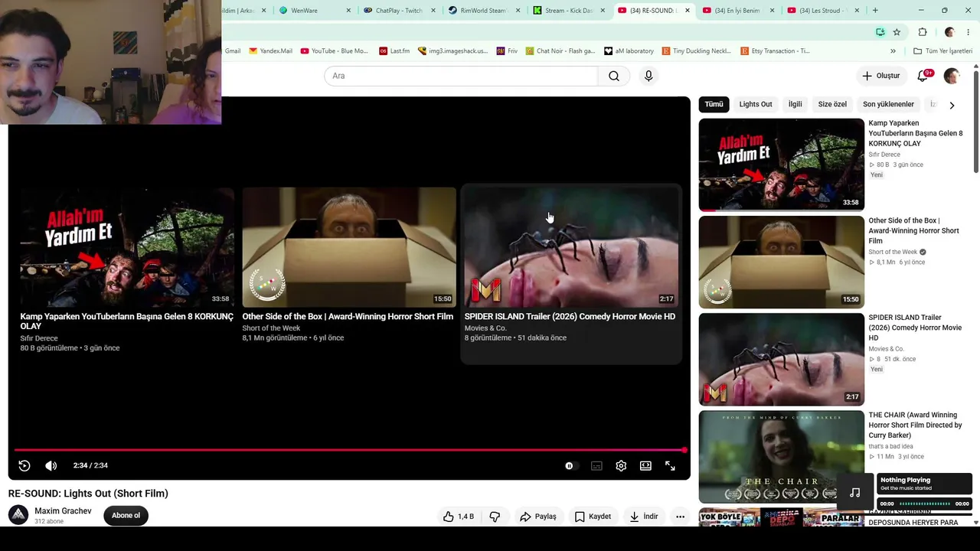Switch to theater mode
The image size is (980, 551).
(645, 465)
